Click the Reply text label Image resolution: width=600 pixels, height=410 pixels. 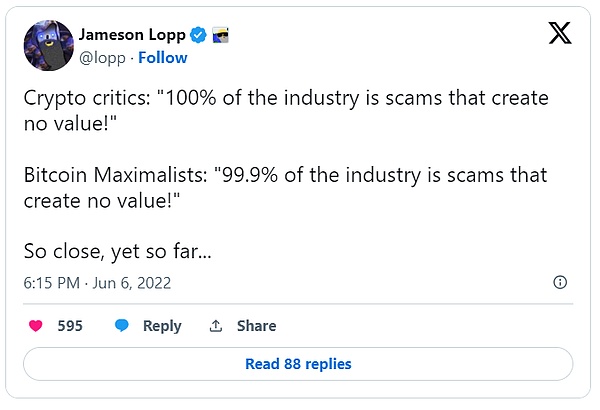pyautogui.click(x=162, y=326)
